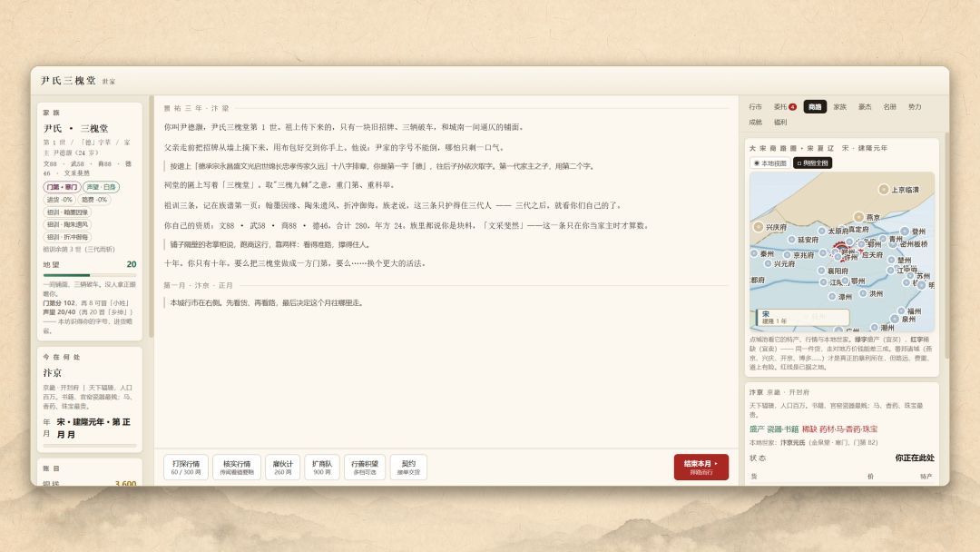Select the 潭州 city node

click(x=832, y=296)
